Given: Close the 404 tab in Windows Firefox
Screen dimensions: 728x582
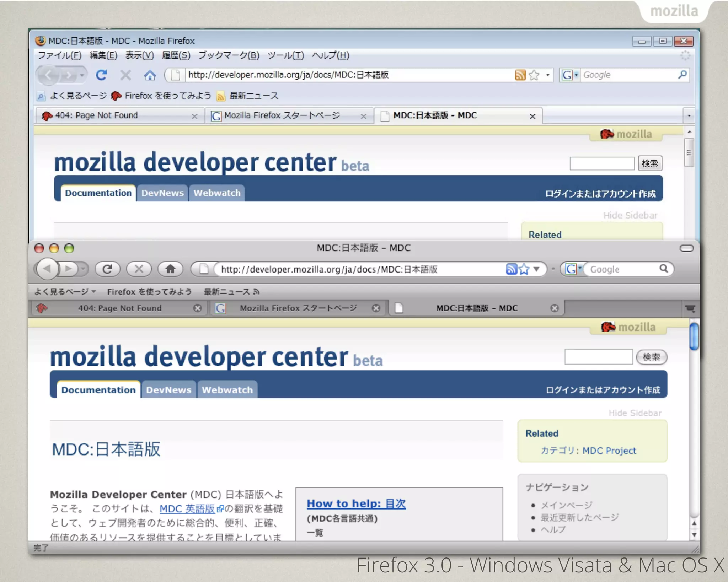Looking at the screenshot, I should click(x=194, y=116).
